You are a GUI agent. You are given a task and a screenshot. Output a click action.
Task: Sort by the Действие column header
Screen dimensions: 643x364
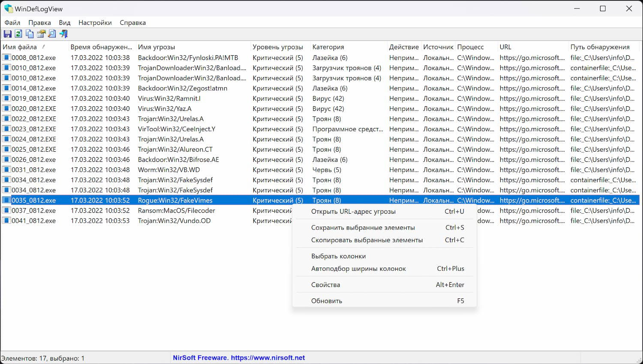pyautogui.click(x=404, y=47)
